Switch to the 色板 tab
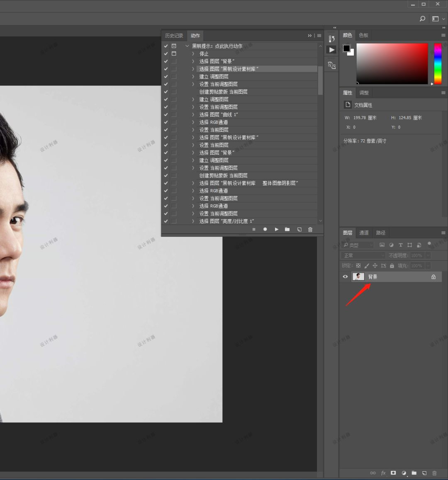Screen dimensions: 448x480 (x=363, y=35)
